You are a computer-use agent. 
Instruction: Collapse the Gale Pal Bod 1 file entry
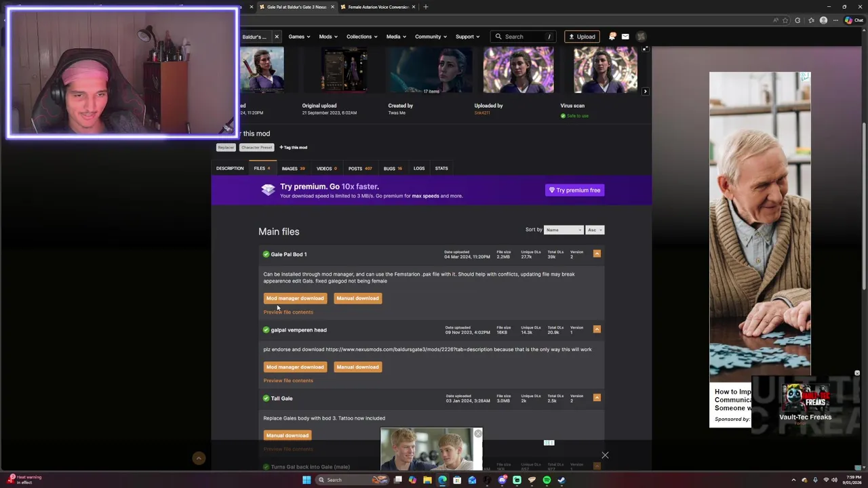tap(597, 253)
